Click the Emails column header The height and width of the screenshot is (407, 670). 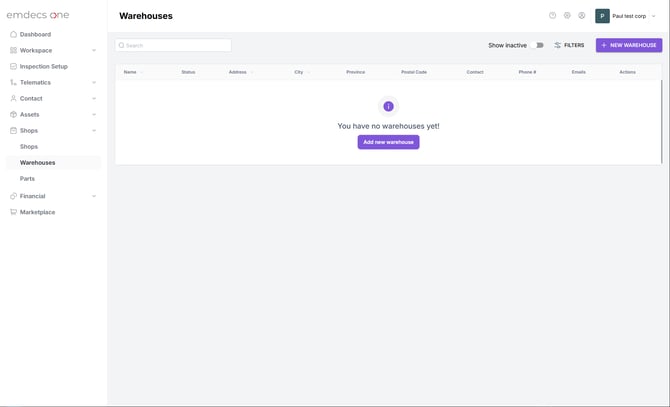(x=579, y=72)
